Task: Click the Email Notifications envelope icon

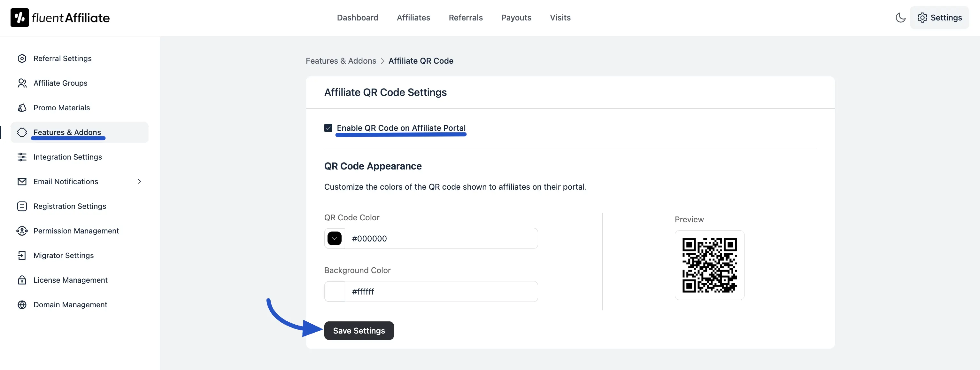Action: pos(22,182)
